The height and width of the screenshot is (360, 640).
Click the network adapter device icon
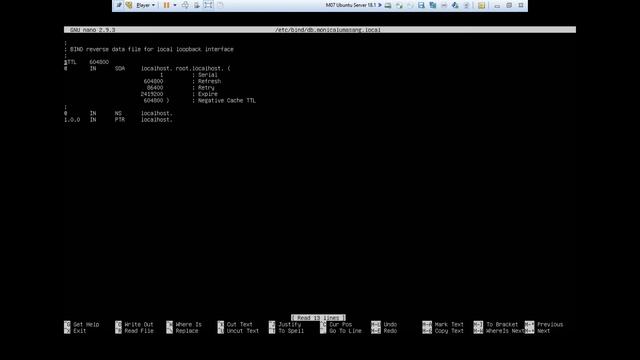(x=433, y=5)
